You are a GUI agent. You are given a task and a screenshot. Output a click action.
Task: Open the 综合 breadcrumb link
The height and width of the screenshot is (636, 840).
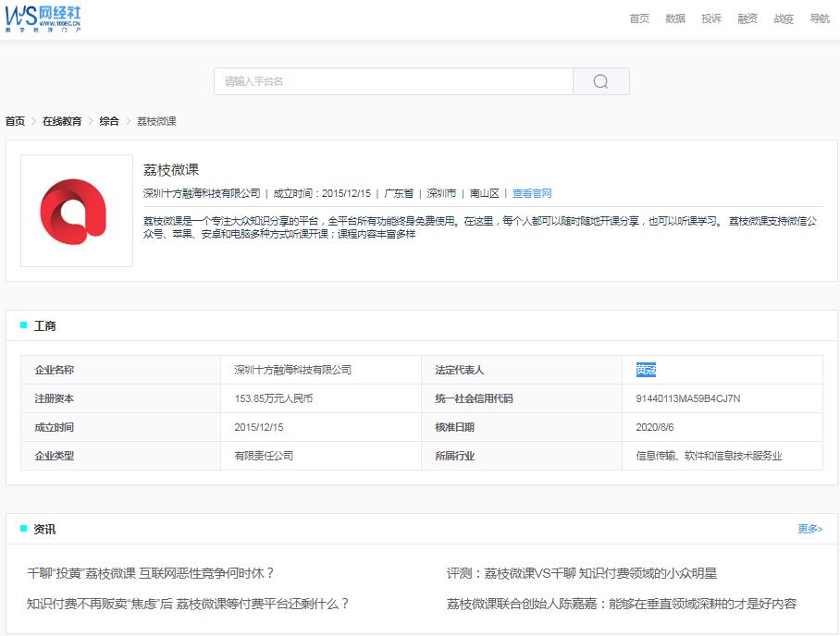pyautogui.click(x=108, y=121)
